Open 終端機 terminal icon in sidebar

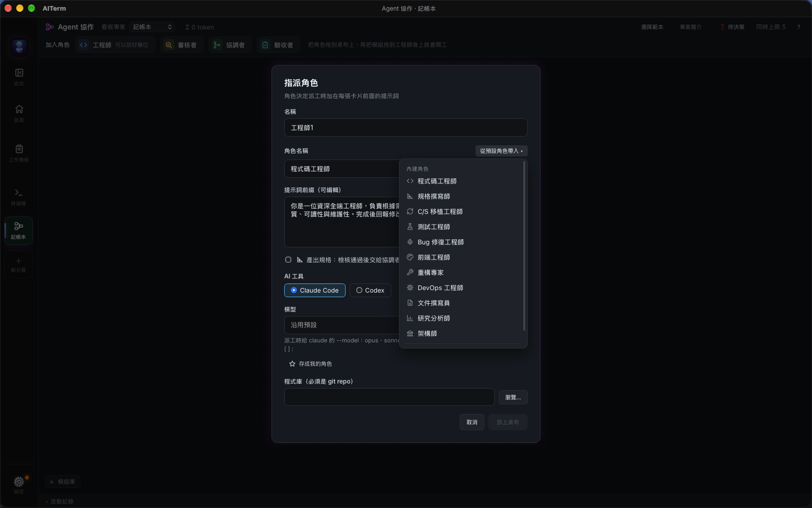[19, 192]
